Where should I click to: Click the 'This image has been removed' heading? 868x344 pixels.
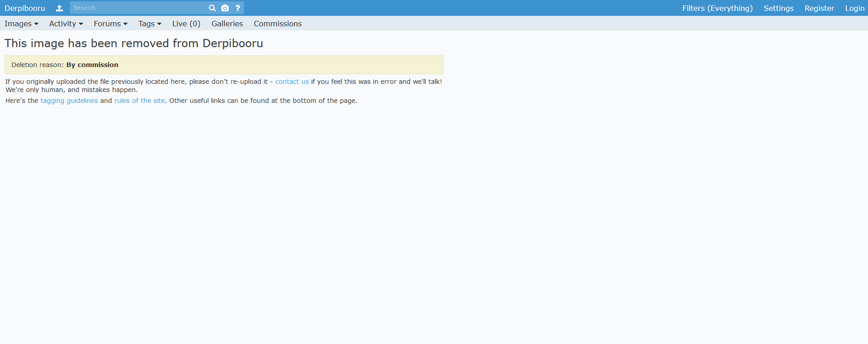tap(134, 43)
